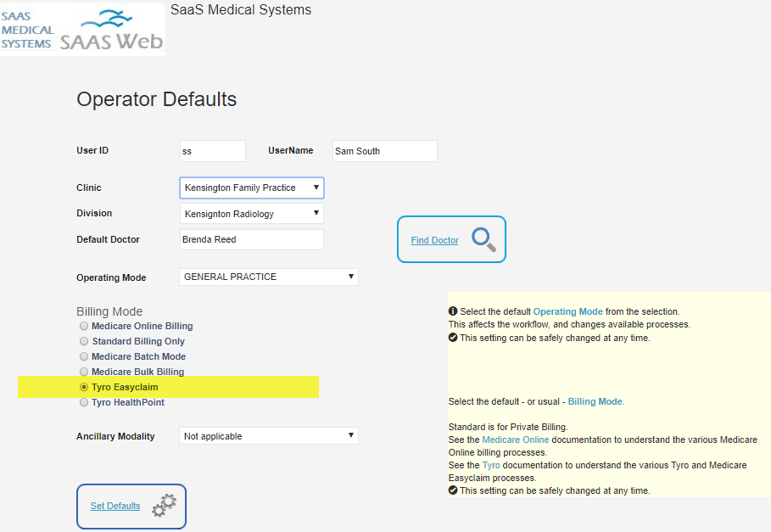Open the Medicare Online documentation link
Screen dimensions: 771x532
coord(516,440)
